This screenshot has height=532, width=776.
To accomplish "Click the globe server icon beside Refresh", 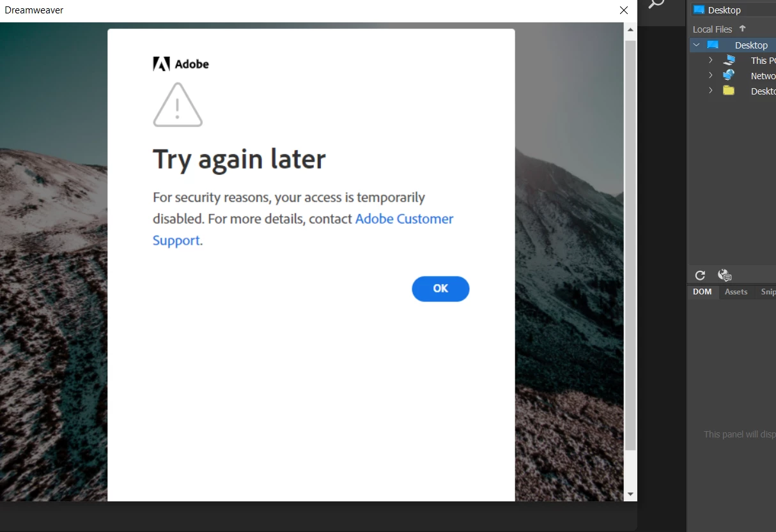I will [724, 275].
